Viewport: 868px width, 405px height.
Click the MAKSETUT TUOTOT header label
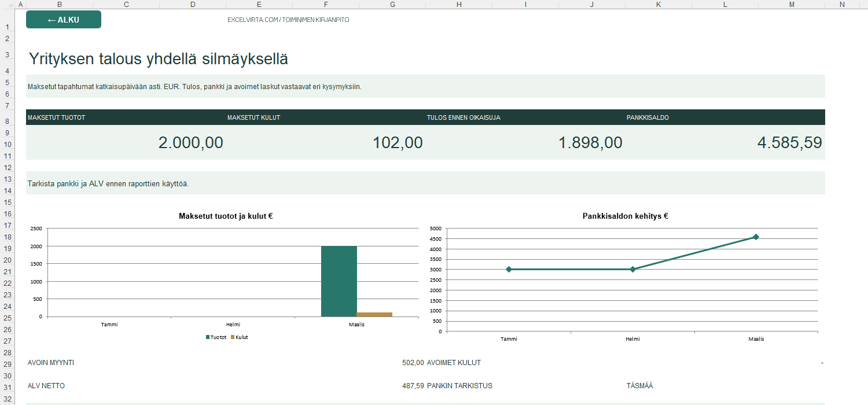click(x=57, y=117)
